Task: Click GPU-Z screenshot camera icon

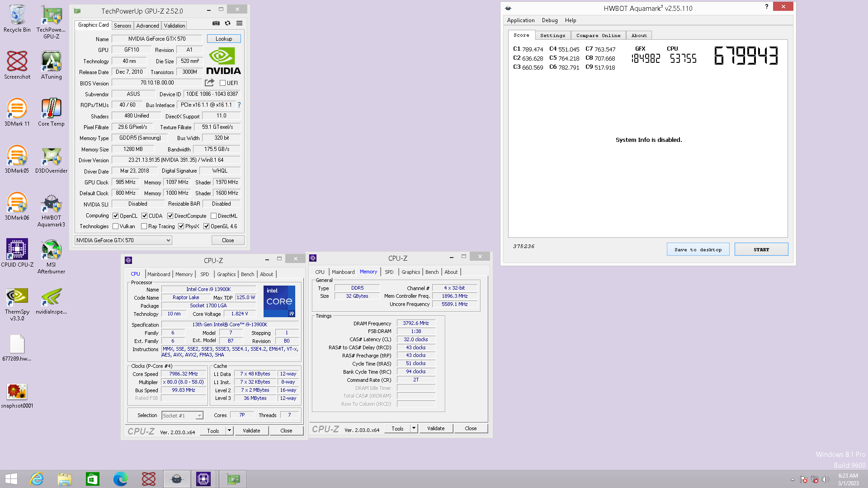Action: pyautogui.click(x=216, y=23)
